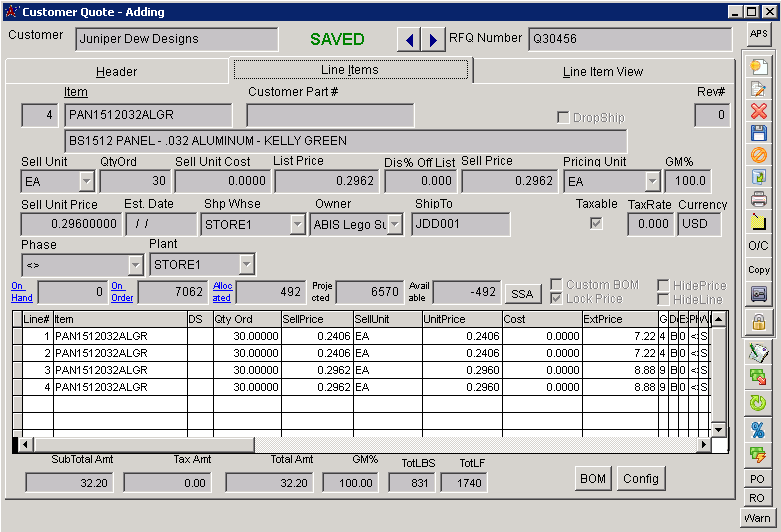Click the orange cancel circle icon
The height and width of the screenshot is (532, 781).
pyautogui.click(x=758, y=155)
